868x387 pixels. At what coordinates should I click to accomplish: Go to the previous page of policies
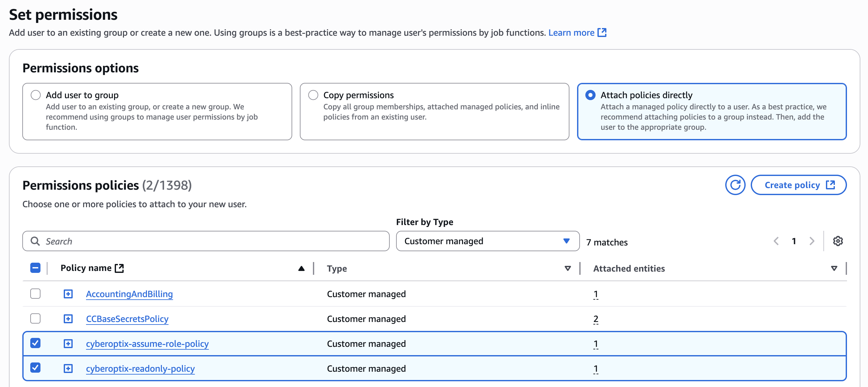[x=776, y=241]
